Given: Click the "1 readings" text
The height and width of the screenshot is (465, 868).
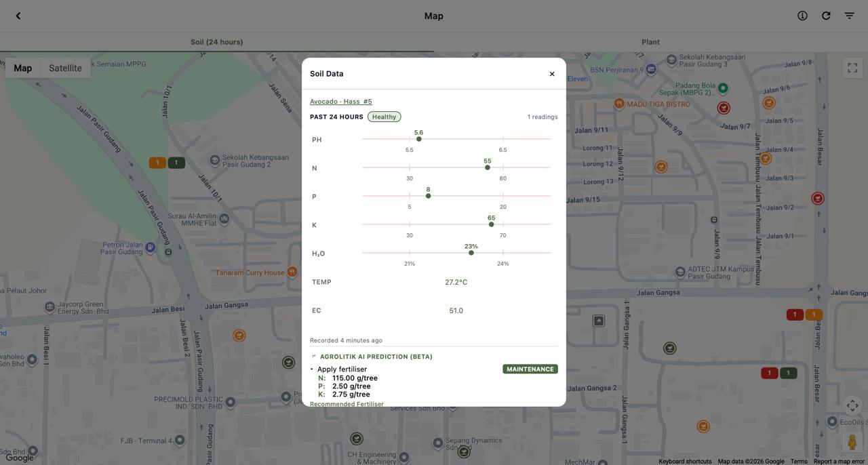Looking at the screenshot, I should click(x=542, y=117).
